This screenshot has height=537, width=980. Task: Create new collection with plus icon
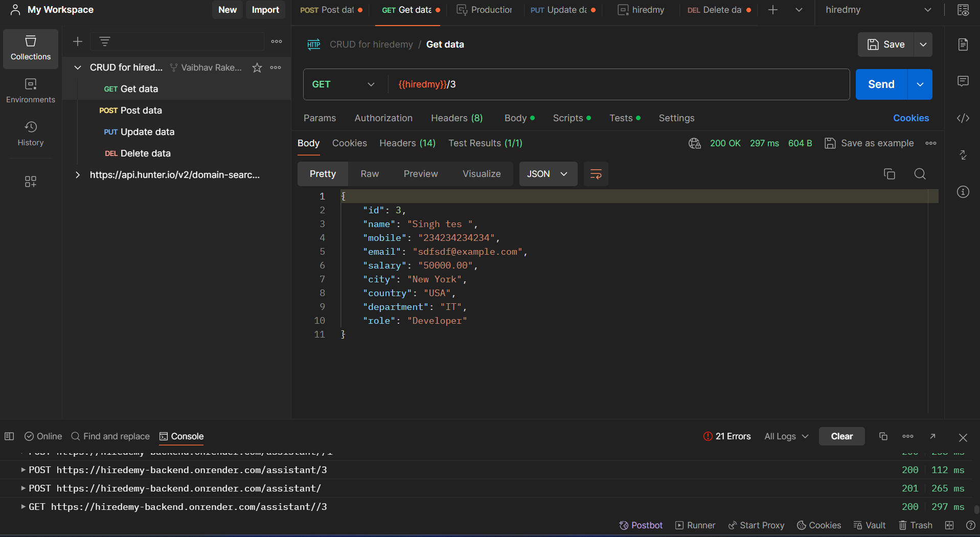[78, 41]
